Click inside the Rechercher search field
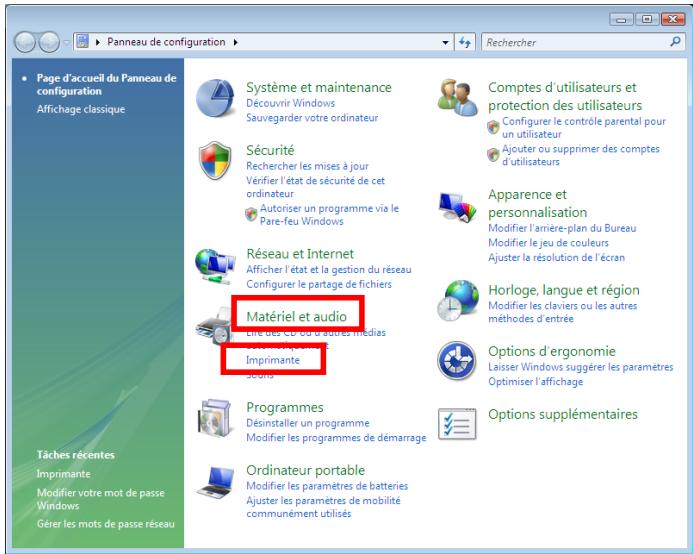This screenshot has width=693, height=554. (x=570, y=44)
